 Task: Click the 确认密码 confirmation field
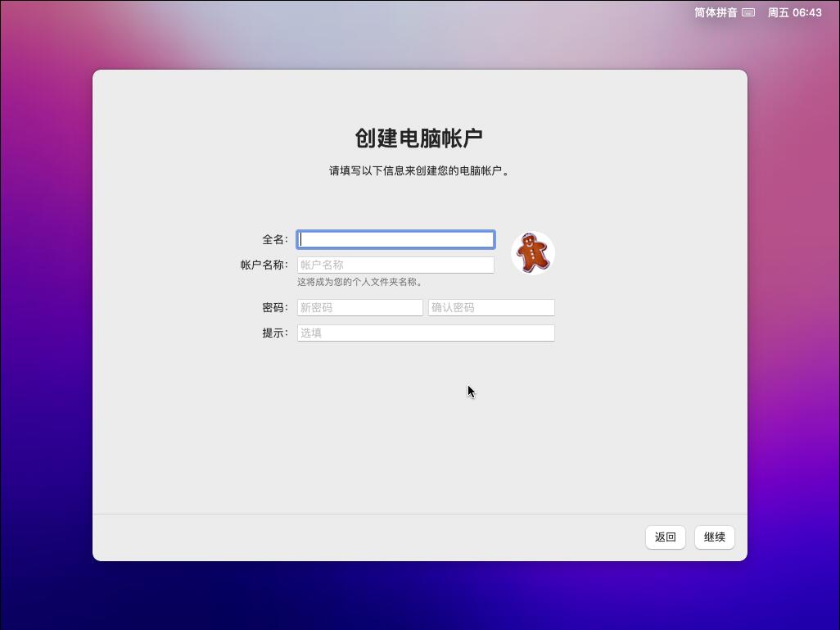pos(491,307)
